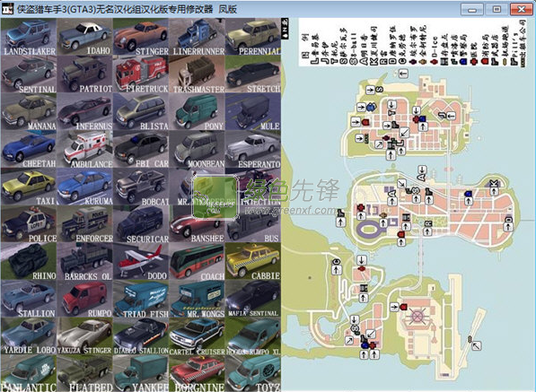The image size is (536, 392).
Task: Click the MULE box truck
Action: [x=253, y=112]
